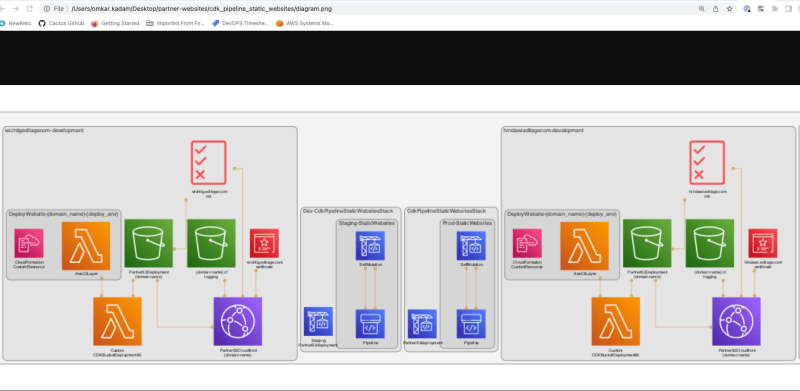Click the checklist icon in wichtigeditagecom-development group
800x391 pixels.
208,162
